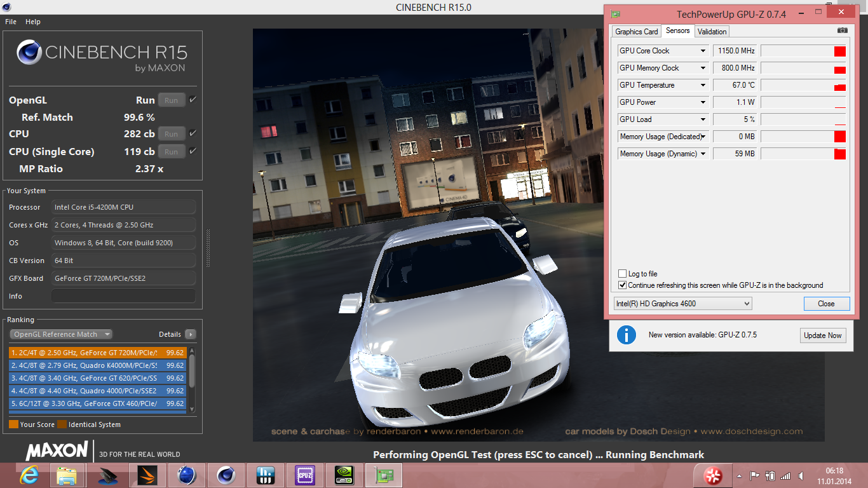
Task: Uncheck Continue refreshing in background option
Action: (x=623, y=285)
